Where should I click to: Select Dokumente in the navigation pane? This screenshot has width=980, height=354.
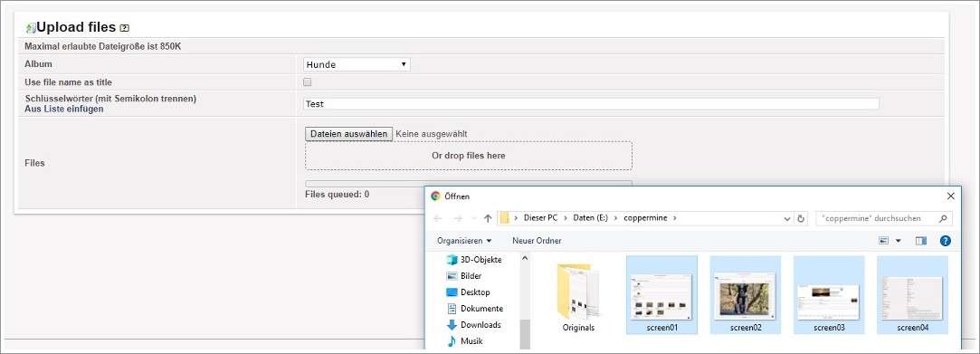(475, 309)
